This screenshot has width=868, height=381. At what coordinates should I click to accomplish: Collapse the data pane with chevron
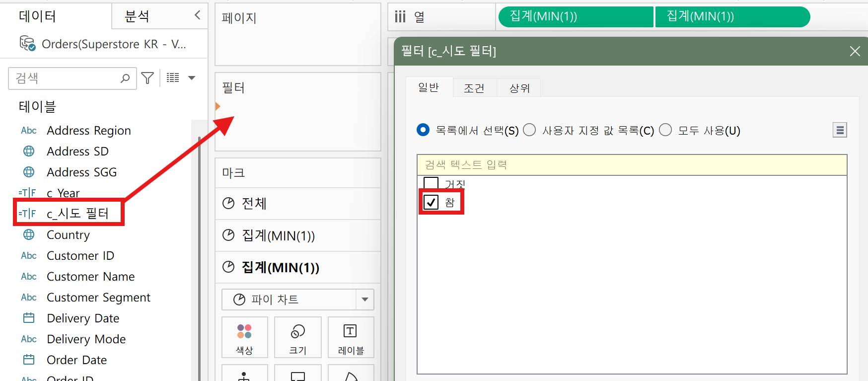pyautogui.click(x=198, y=15)
